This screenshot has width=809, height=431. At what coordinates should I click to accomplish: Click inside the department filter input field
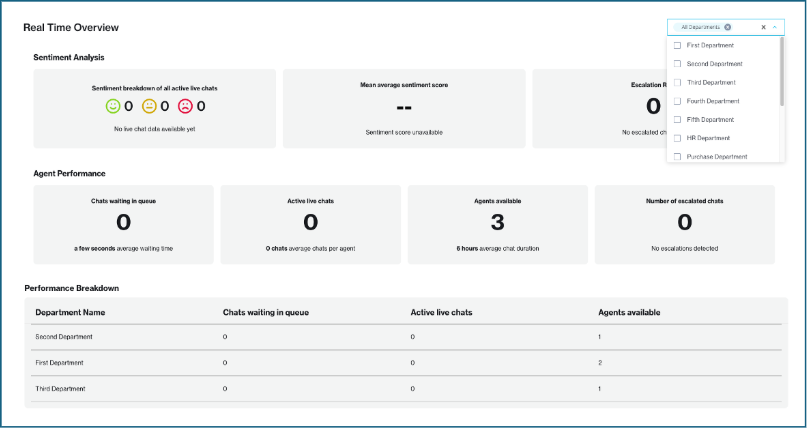point(745,27)
